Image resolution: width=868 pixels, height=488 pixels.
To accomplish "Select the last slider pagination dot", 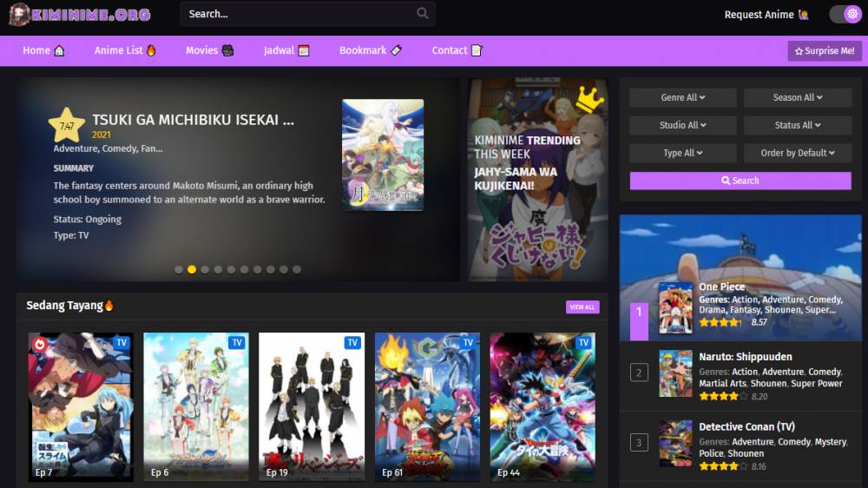I will pyautogui.click(x=297, y=269).
